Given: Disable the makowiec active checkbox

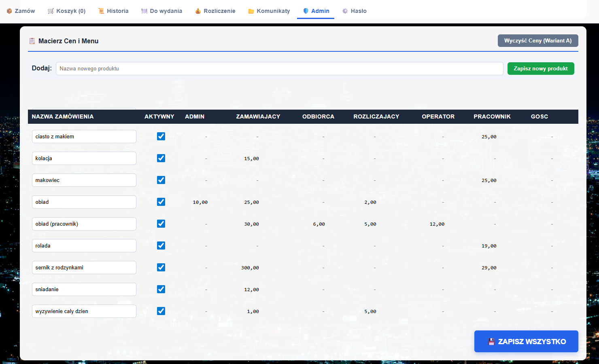Looking at the screenshot, I should point(161,180).
